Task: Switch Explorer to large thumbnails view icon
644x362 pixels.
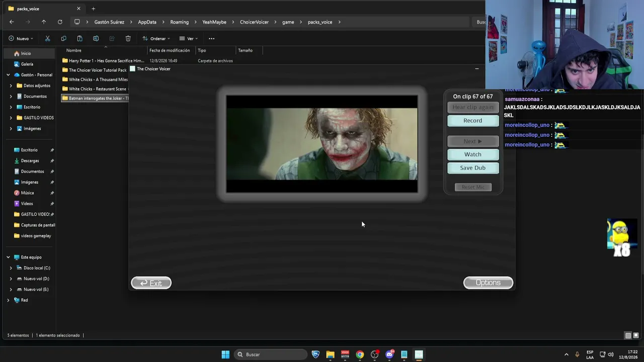Action: tap(636, 335)
